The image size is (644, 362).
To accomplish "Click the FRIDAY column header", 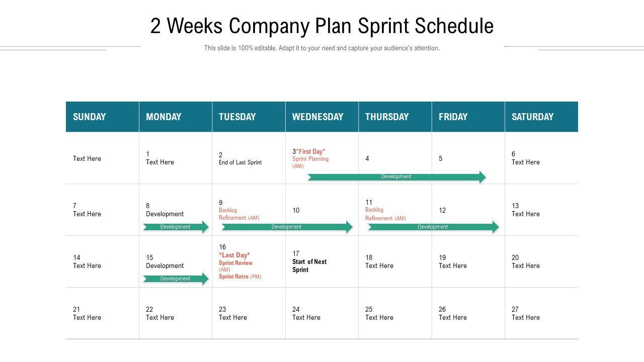I will click(453, 117).
